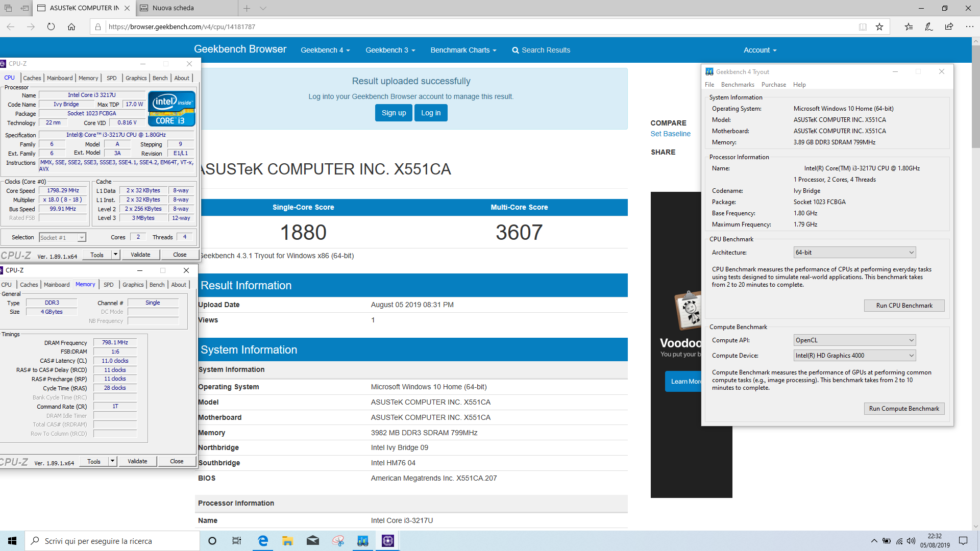Click Learn More on Voodoo ad
Screen dimensions: 980x551
click(684, 382)
